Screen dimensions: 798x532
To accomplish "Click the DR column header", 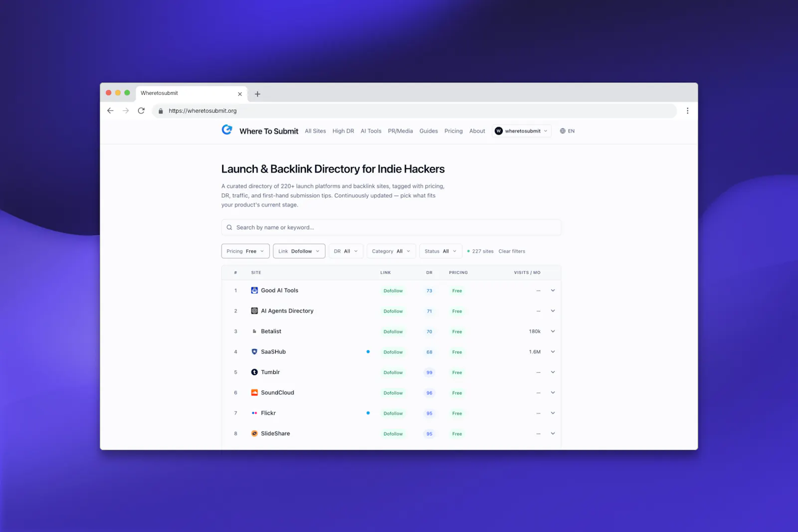I will tap(429, 273).
